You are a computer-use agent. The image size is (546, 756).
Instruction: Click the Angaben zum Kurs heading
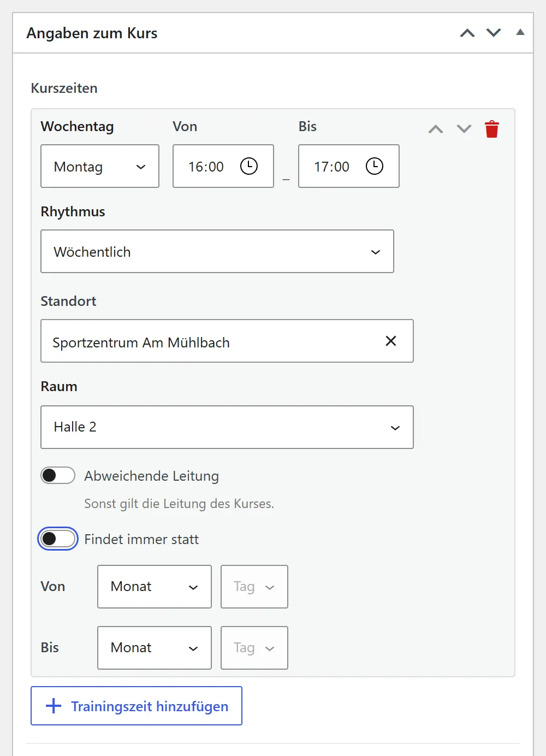[92, 33]
